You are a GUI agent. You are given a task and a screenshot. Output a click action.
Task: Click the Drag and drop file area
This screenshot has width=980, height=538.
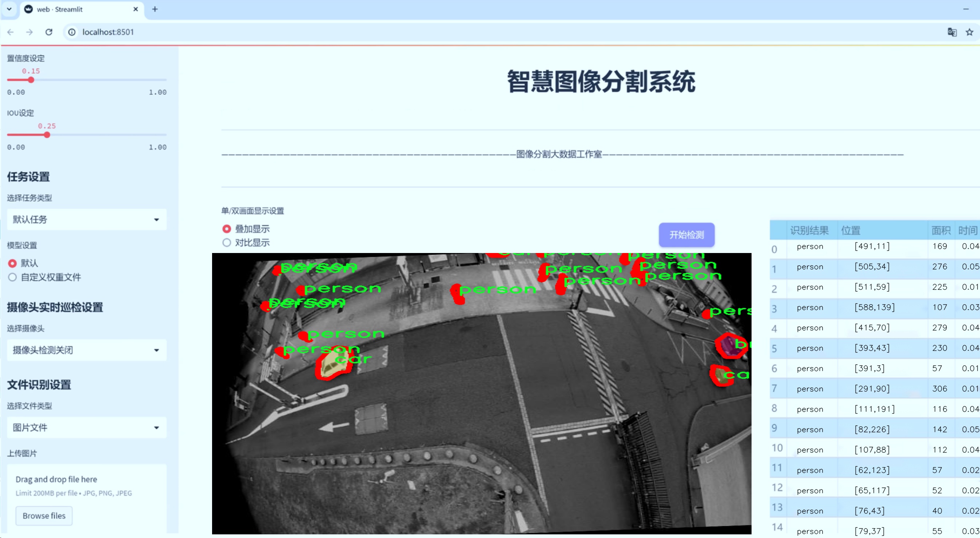pos(87,498)
